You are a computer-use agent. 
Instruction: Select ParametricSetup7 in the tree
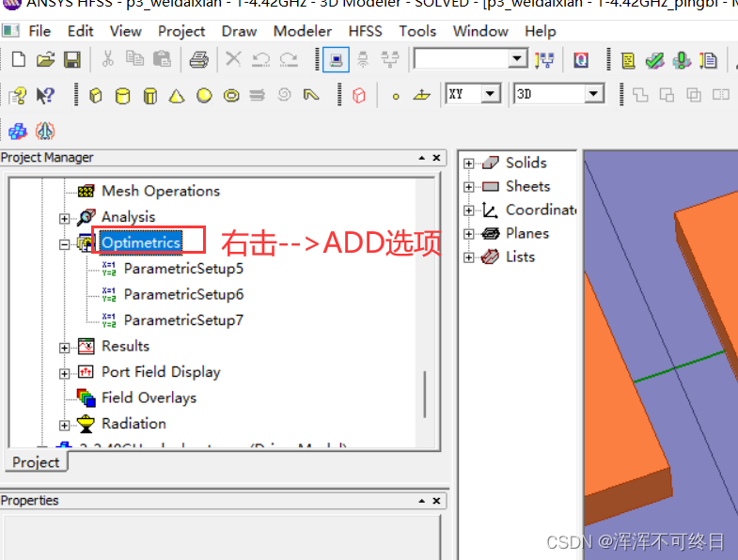click(x=183, y=320)
